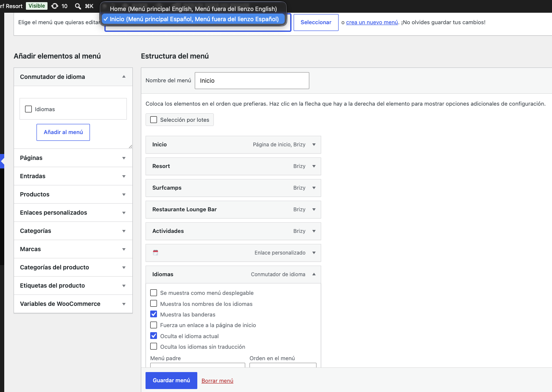This screenshot has width=552, height=392.
Task: Collapse the Conmutador de idioma panel arrow
Action: click(x=124, y=77)
